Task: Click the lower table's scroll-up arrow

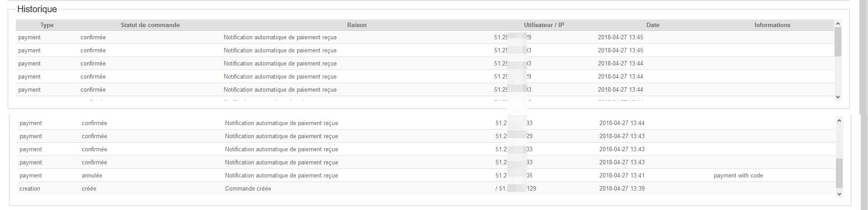Action: coord(839,121)
